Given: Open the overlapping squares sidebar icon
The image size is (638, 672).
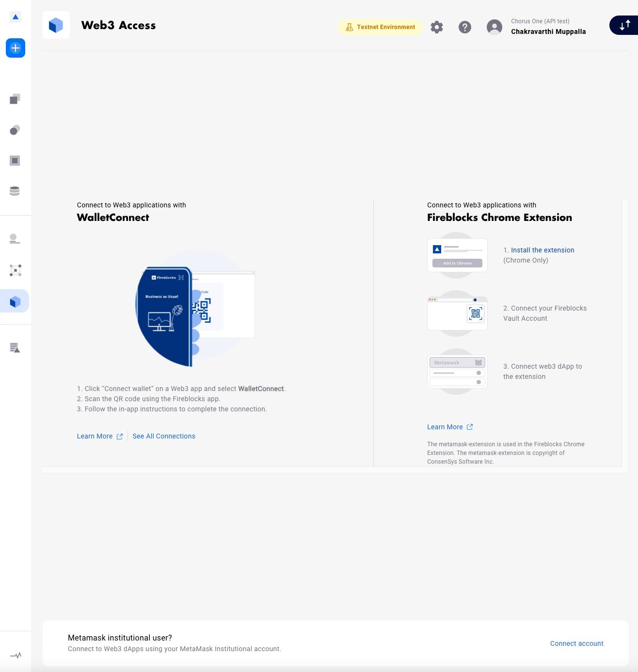Looking at the screenshot, I should pos(15,99).
